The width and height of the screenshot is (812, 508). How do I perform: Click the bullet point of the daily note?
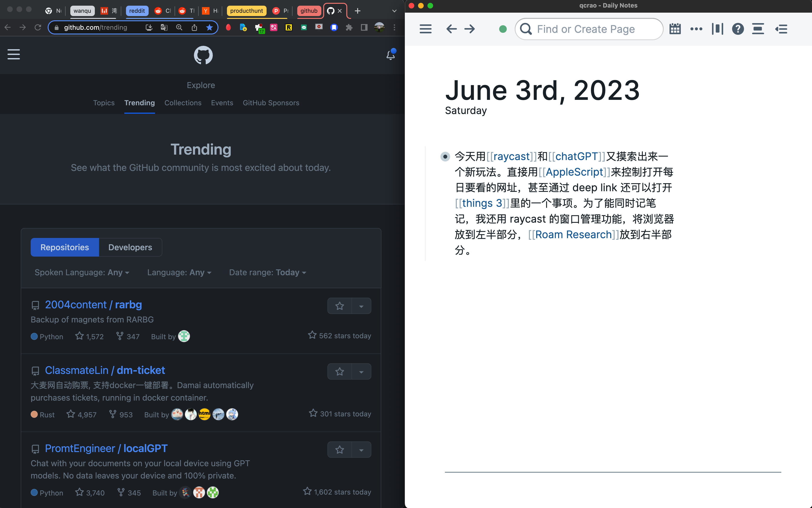[x=445, y=157]
